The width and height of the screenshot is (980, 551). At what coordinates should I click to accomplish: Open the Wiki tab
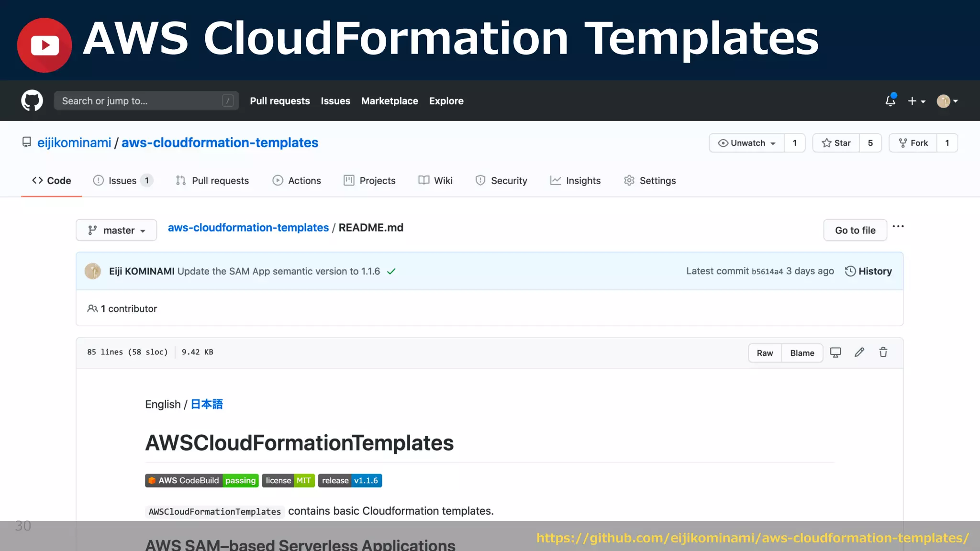pos(435,180)
